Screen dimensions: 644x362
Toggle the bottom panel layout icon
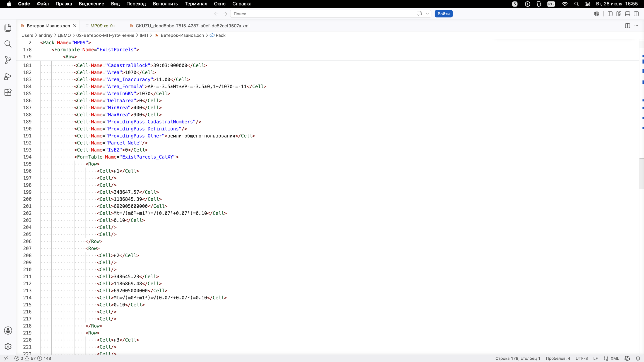(x=627, y=14)
